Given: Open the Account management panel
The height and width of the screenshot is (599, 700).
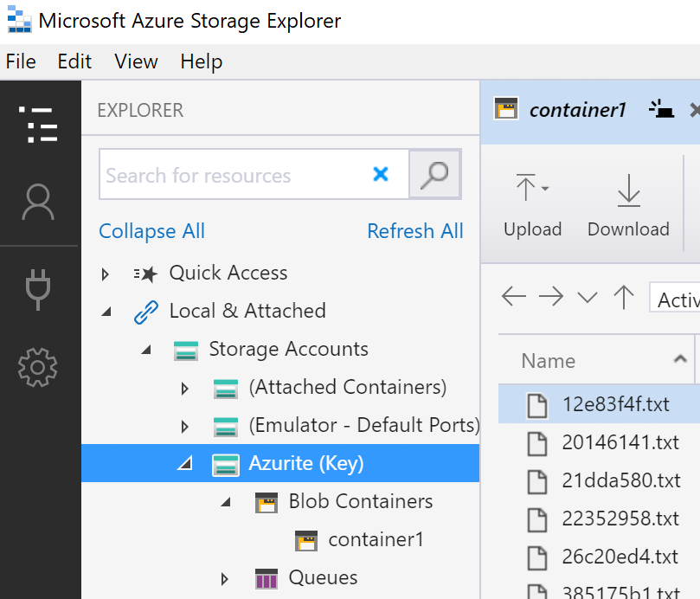Looking at the screenshot, I should click(x=38, y=203).
